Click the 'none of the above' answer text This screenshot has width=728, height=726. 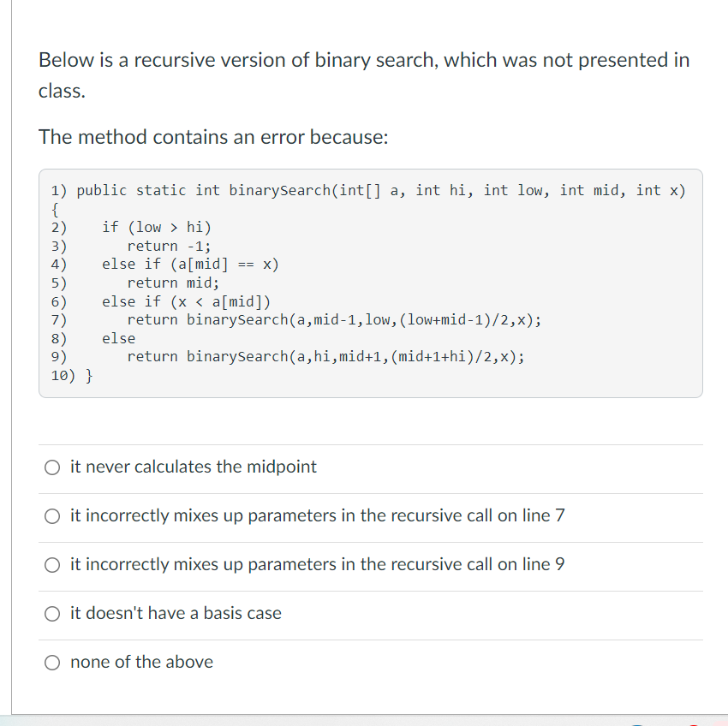point(141,662)
